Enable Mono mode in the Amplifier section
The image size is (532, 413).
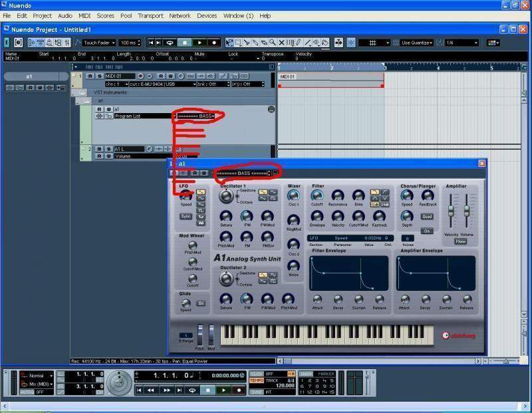click(x=460, y=241)
